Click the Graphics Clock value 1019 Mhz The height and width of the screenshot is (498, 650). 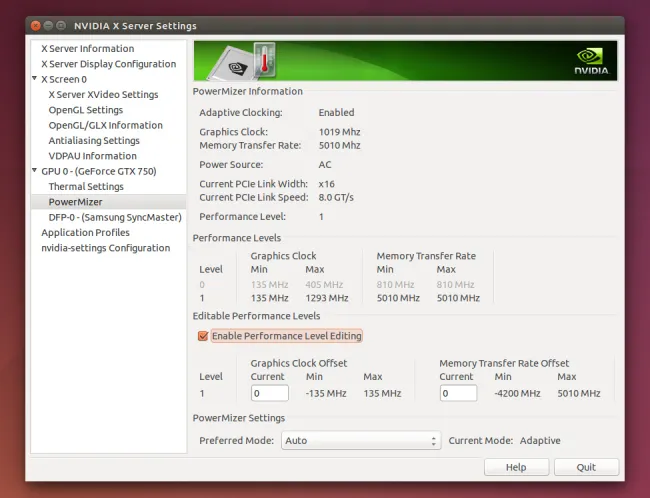point(339,132)
